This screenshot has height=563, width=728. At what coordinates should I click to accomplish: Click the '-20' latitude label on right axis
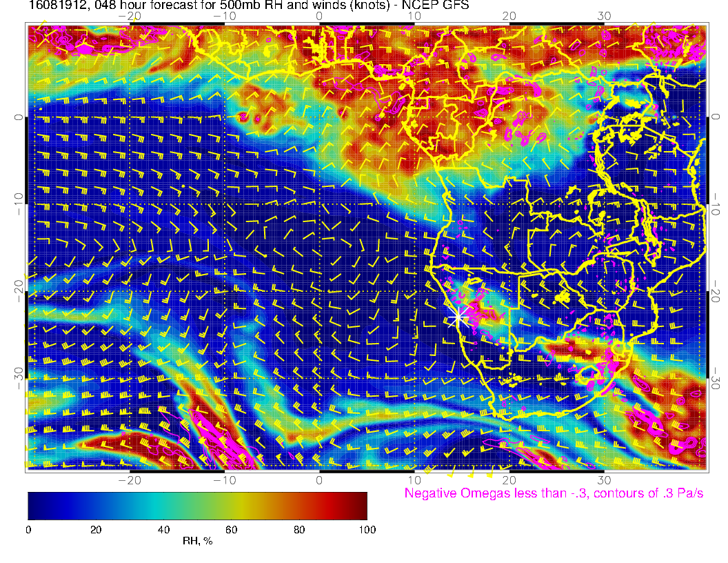pos(716,290)
